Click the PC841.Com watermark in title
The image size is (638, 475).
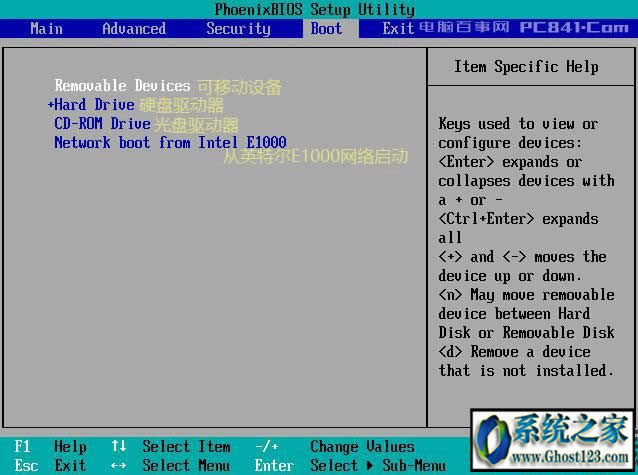(573, 28)
